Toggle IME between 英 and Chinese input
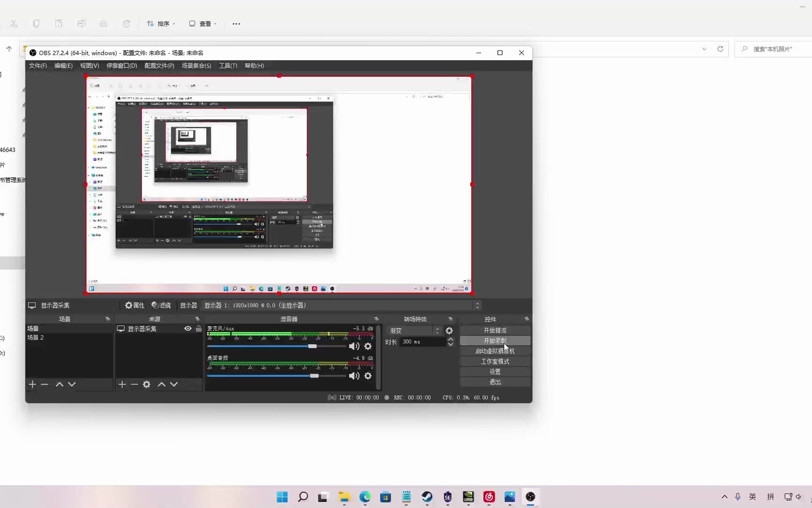 753,497
